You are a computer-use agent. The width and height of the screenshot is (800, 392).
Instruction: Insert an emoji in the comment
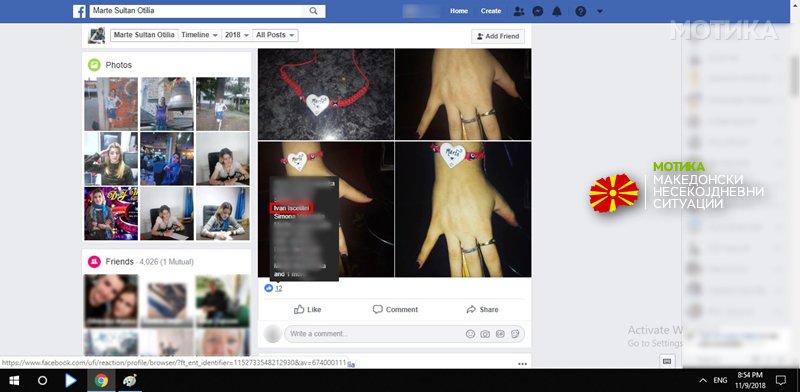point(470,334)
